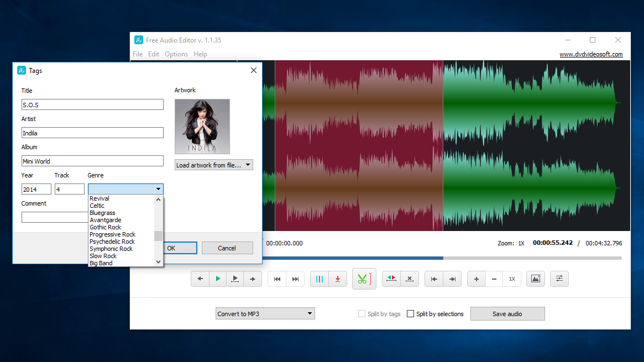Click the zoom out minus icon
Screen dimensions: 644x362
(x=494, y=279)
